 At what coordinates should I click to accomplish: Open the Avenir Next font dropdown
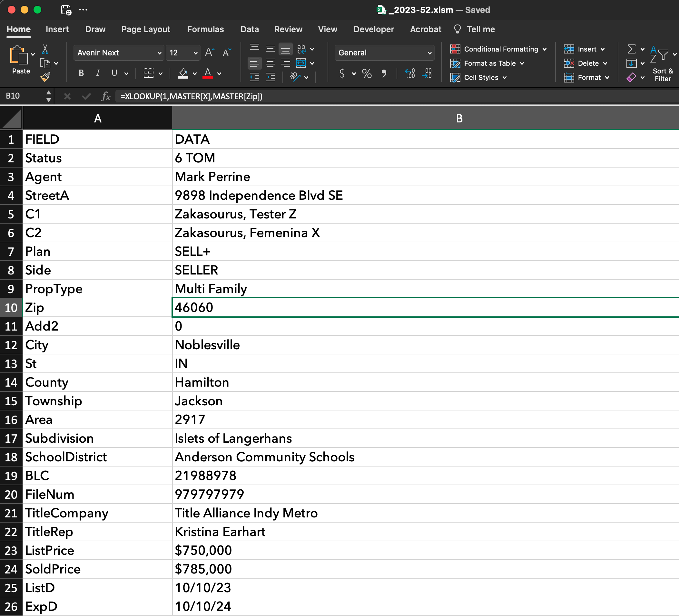pyautogui.click(x=159, y=53)
